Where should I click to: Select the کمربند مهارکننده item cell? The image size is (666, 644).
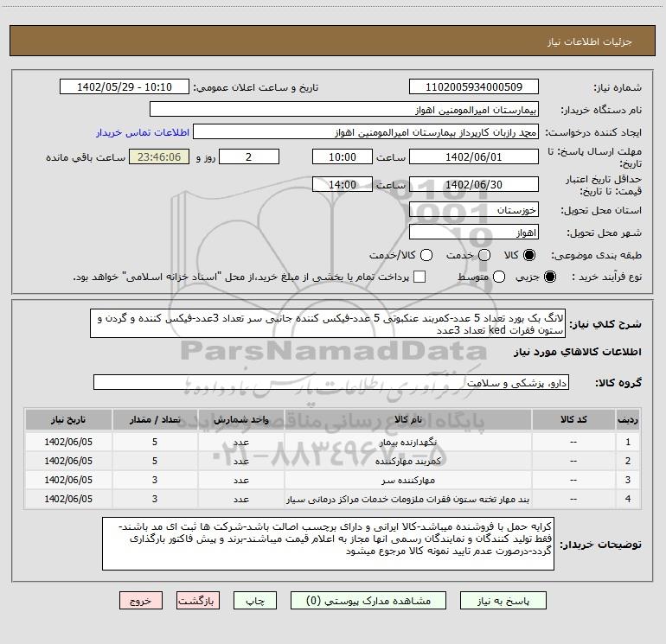click(407, 461)
